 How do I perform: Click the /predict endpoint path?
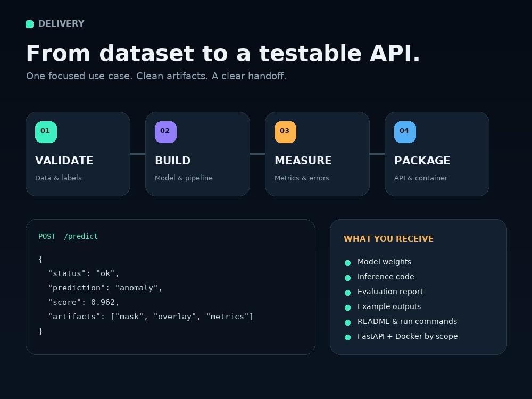[x=81, y=237]
